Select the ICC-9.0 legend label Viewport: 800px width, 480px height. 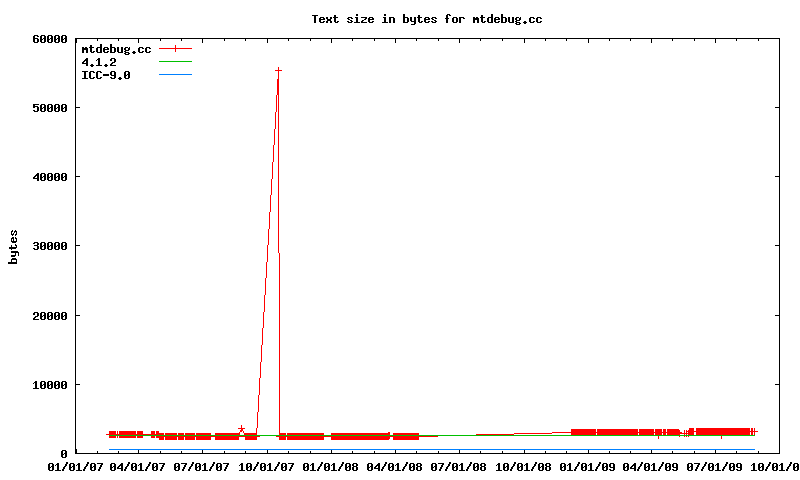106,75
